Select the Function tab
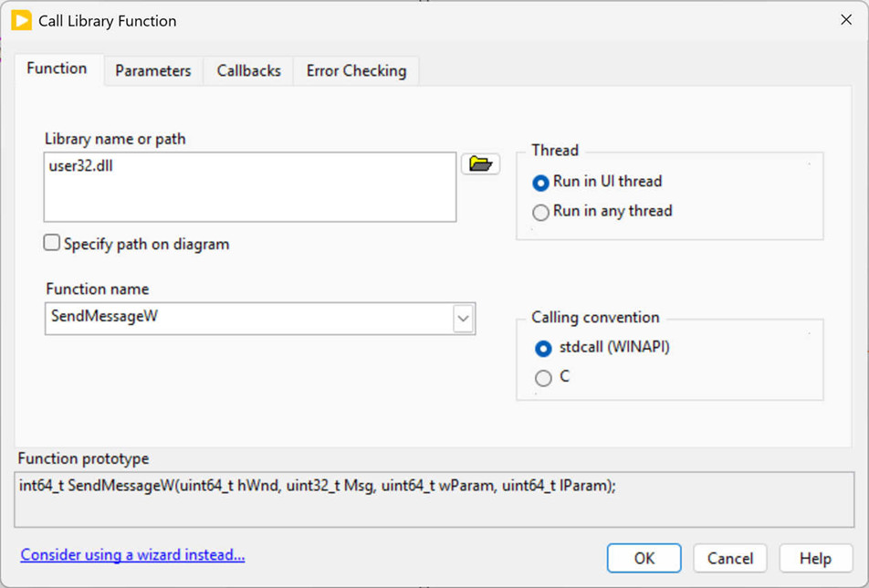The height and width of the screenshot is (588, 869). [57, 68]
